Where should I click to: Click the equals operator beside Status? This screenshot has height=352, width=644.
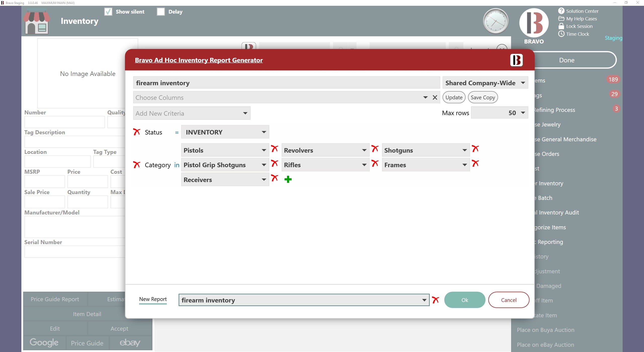[177, 133]
